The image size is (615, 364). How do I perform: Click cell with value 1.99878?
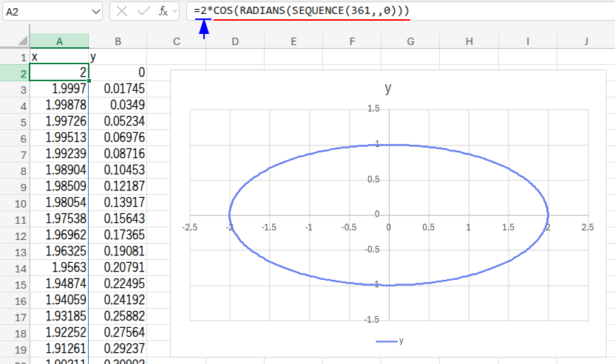[x=59, y=106]
